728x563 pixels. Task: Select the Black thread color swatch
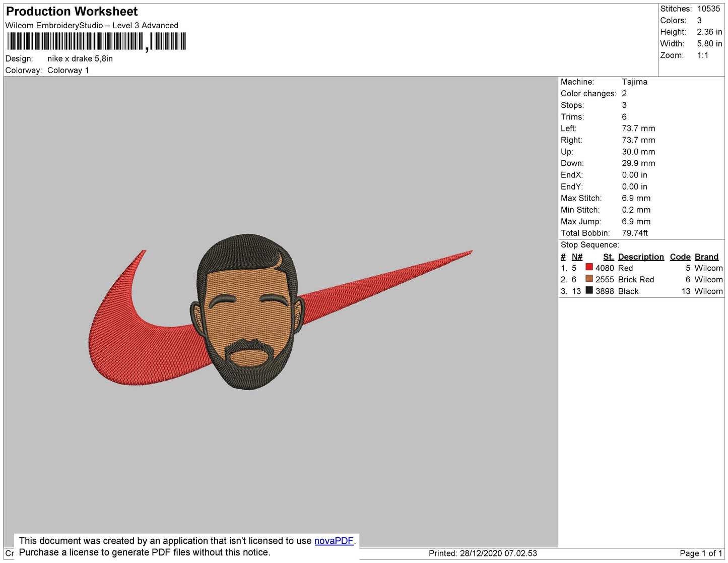(x=589, y=291)
